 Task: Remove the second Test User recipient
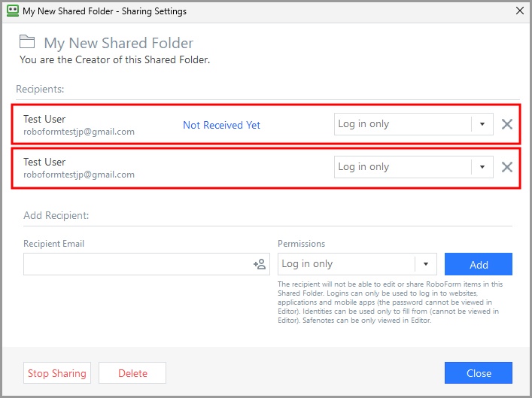pyautogui.click(x=507, y=167)
